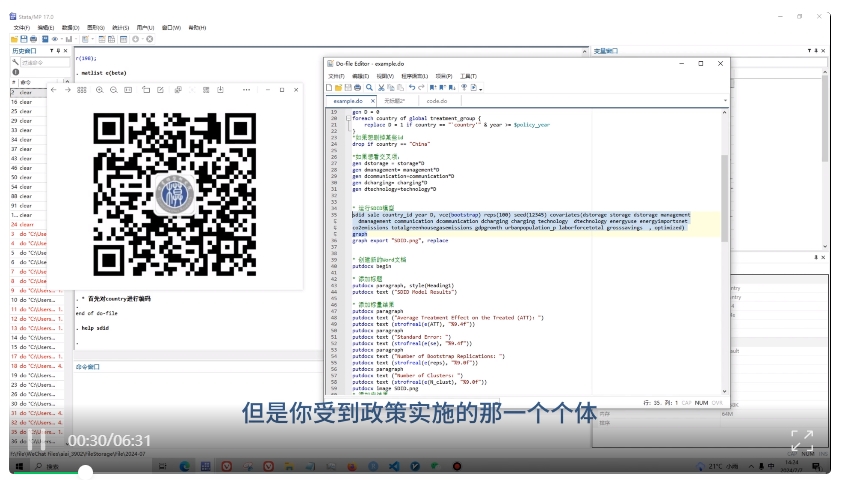Click the Cut scissors icon in Do-file Editor

coord(381,88)
